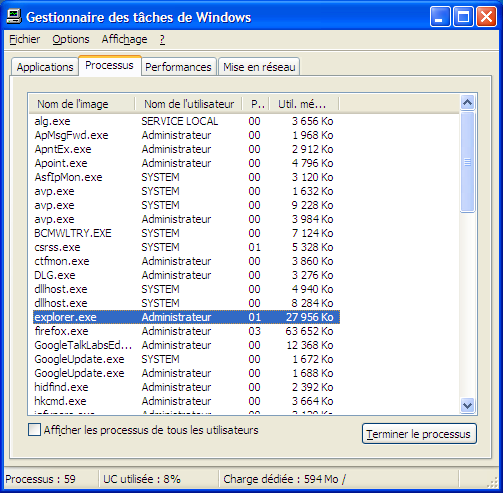This screenshot has width=503, height=493.
Task: Click the 12 368 Ko memory value
Action: tap(310, 345)
